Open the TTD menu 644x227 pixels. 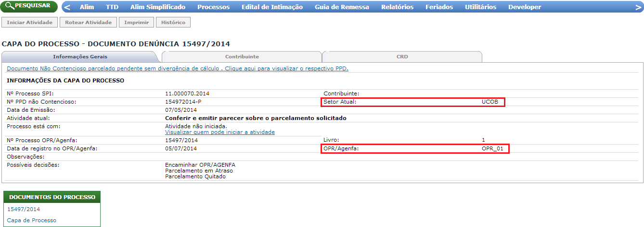tap(112, 7)
